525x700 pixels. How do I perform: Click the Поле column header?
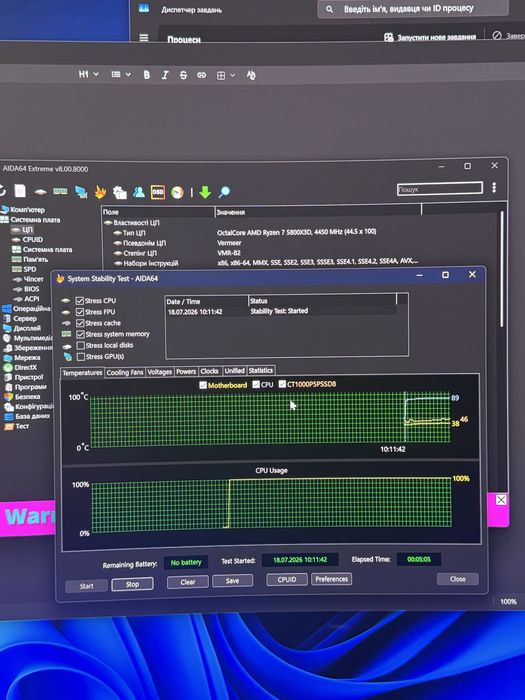[x=158, y=212]
